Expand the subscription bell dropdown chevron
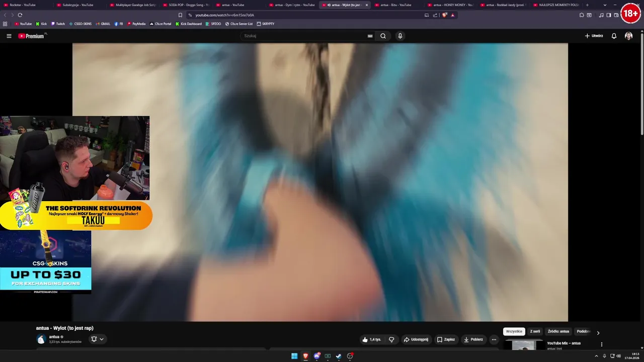Viewport: 644px width, 362px height. tap(101, 339)
